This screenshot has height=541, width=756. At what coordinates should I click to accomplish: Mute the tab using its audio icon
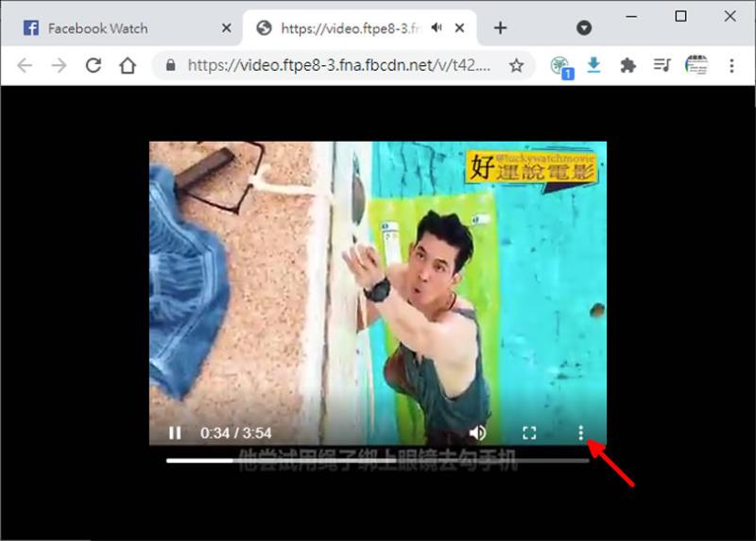pyautogui.click(x=437, y=28)
